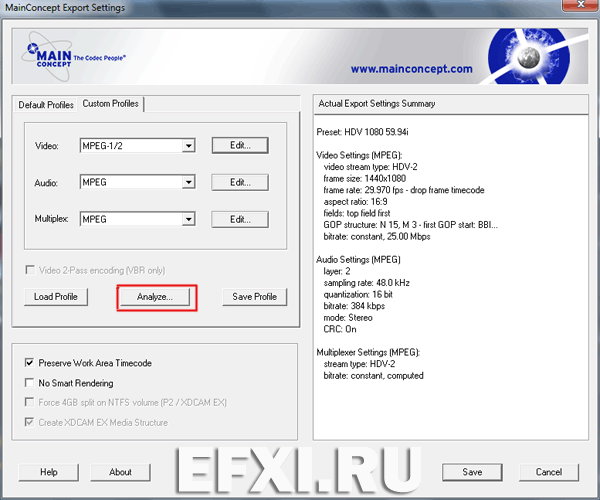Click the 'aspect ratio: 16:9' line
The width and height of the screenshot is (600, 500).
click(x=355, y=202)
